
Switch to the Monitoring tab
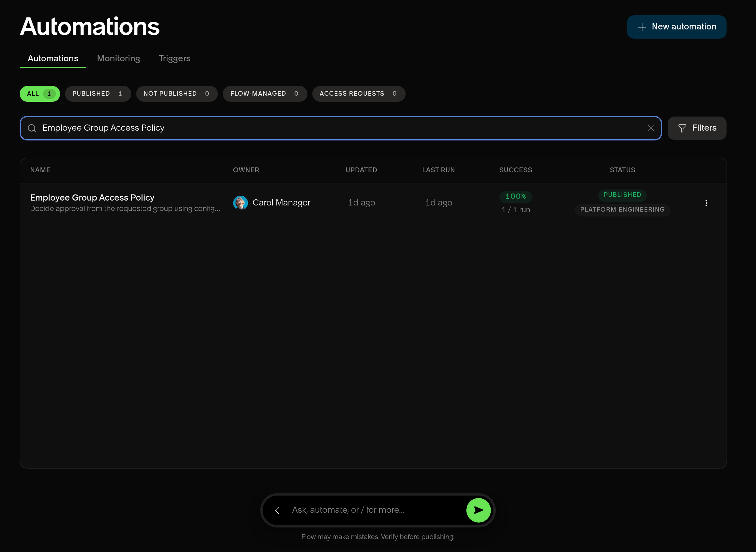tap(119, 59)
